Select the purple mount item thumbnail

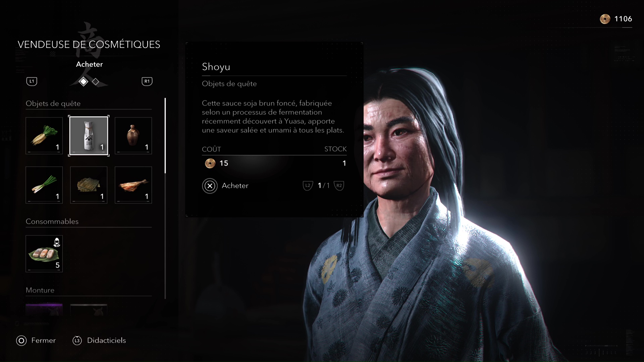click(44, 310)
